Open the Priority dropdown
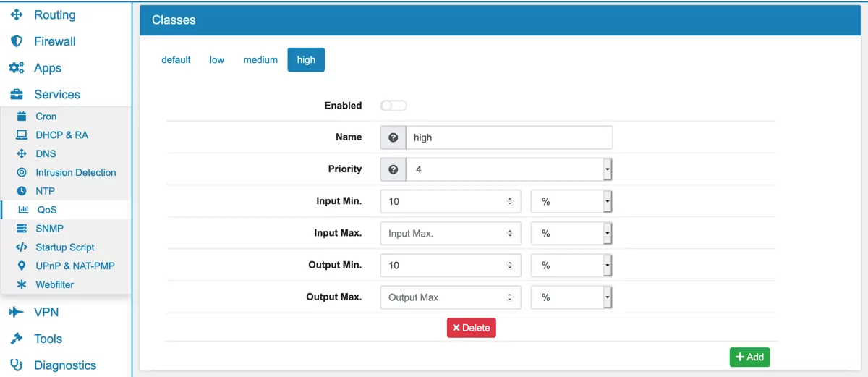The image size is (868, 377). [509, 169]
